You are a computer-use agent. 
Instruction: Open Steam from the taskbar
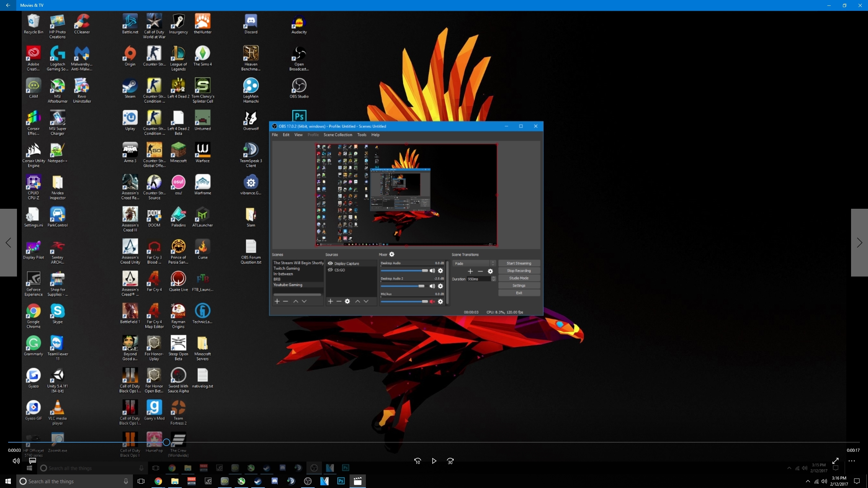258,481
